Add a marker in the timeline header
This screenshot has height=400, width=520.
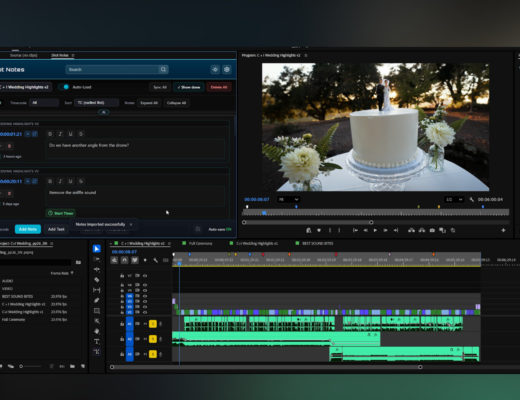tap(145, 260)
